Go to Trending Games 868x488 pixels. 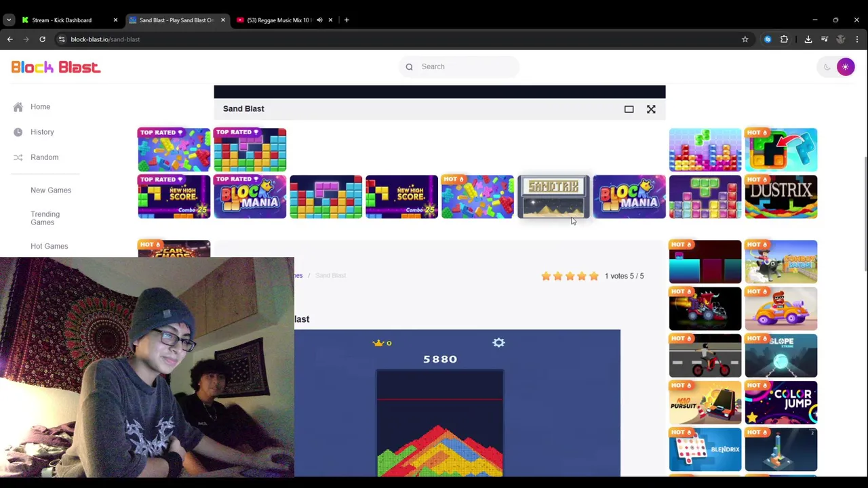[x=45, y=218]
